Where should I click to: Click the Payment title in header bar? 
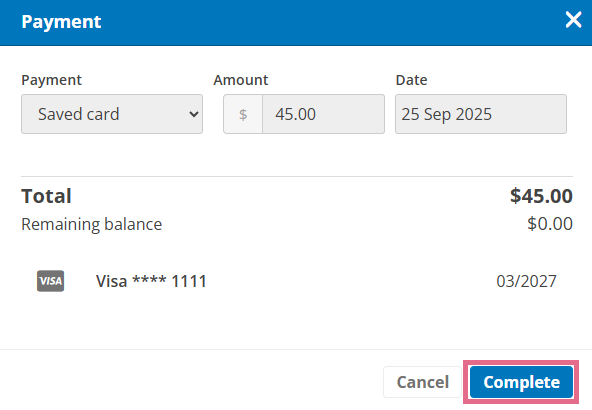point(61,22)
